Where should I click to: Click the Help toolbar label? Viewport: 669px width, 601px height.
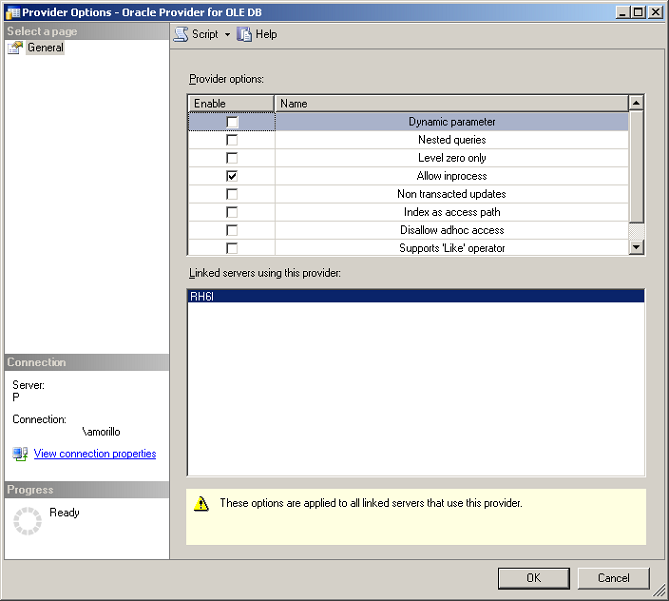coord(266,34)
